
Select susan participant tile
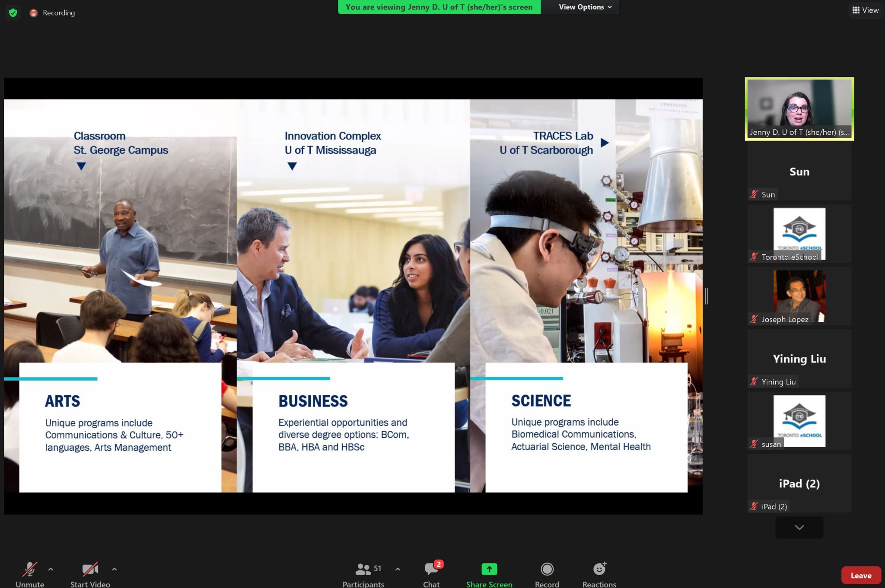point(799,421)
